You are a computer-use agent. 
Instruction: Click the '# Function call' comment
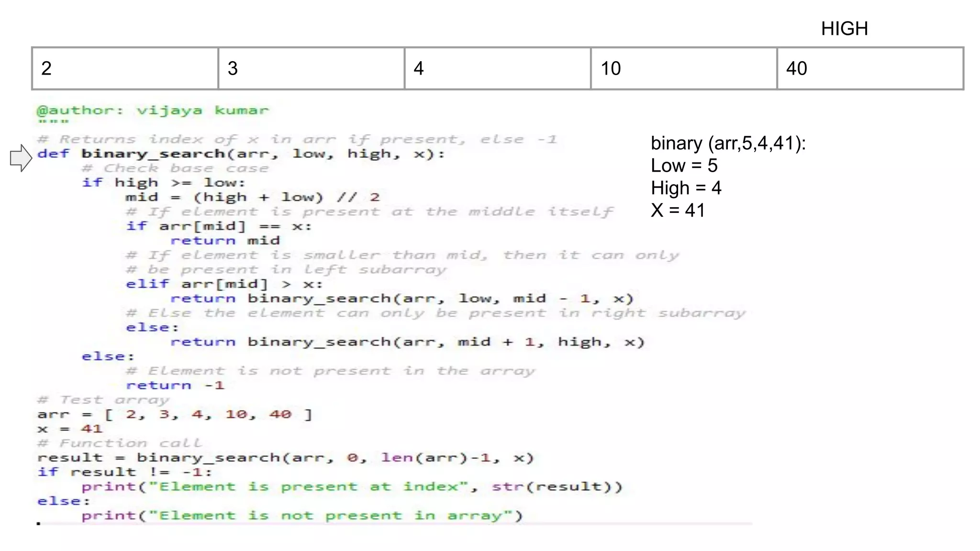click(120, 443)
